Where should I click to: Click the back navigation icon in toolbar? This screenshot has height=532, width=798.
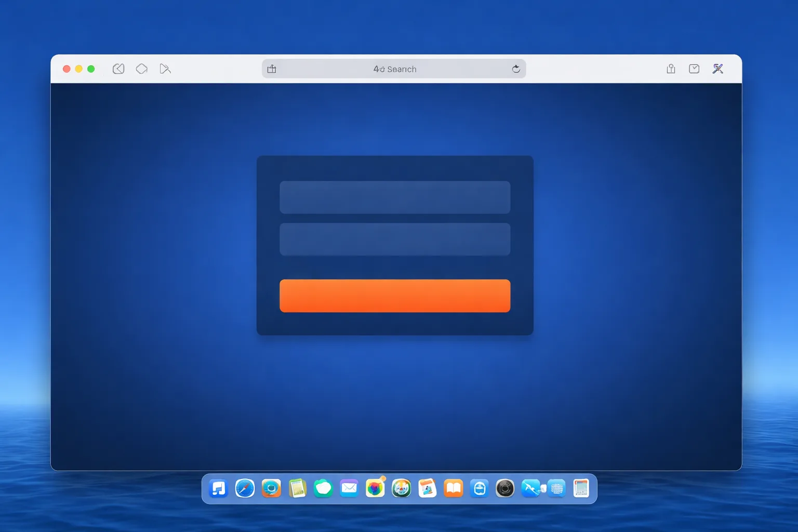[x=118, y=69]
